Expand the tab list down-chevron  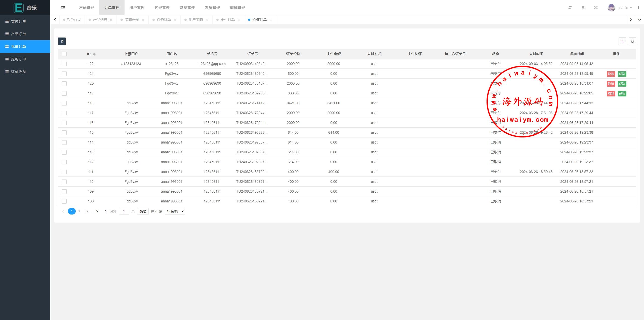point(639,20)
